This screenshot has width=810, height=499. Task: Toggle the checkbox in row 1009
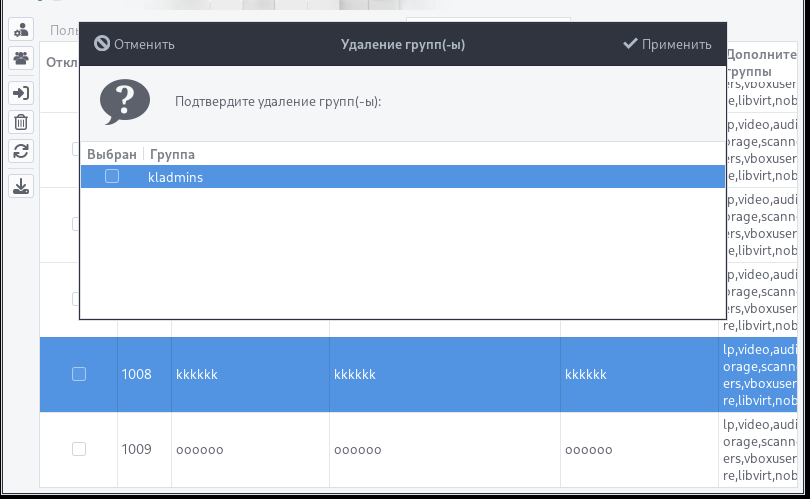(79, 450)
